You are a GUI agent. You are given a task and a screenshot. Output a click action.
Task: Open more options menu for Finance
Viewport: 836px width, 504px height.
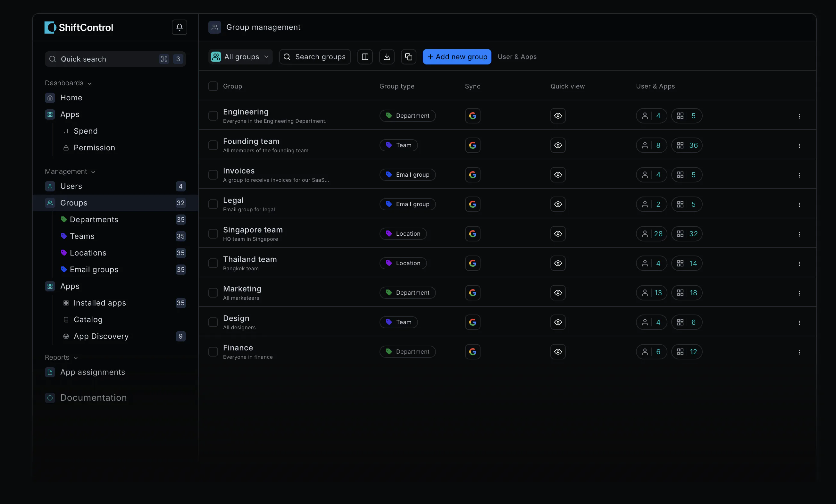[799, 352]
